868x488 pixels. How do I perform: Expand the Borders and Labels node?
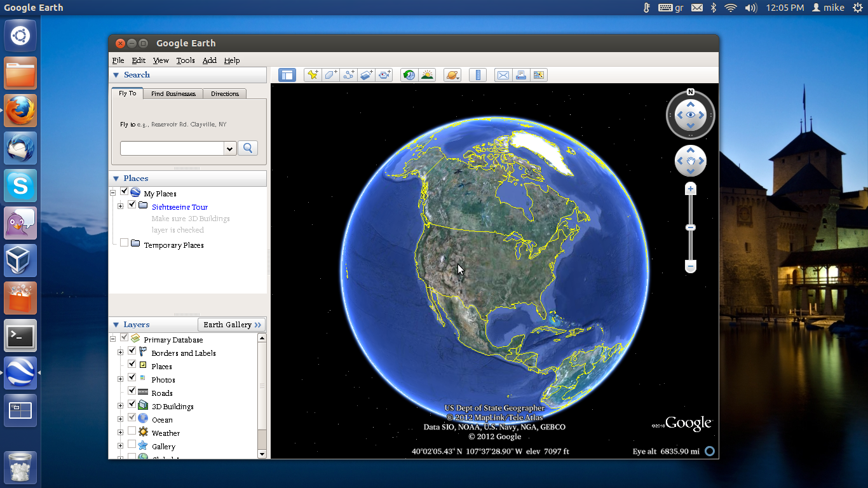(120, 352)
